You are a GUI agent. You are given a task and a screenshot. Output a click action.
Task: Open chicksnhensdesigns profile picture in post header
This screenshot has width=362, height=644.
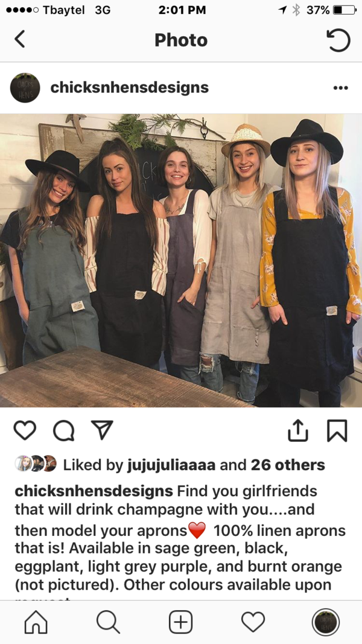[x=25, y=88]
